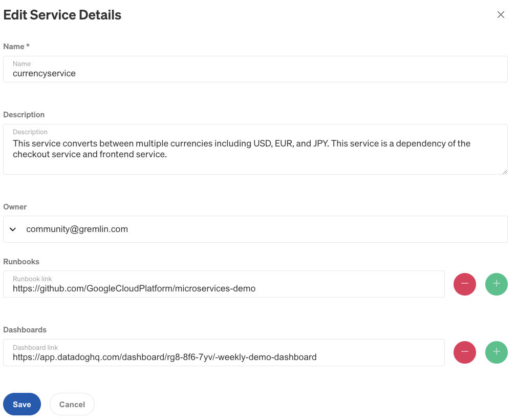Click the red minus beside Runbooks

coord(464,284)
